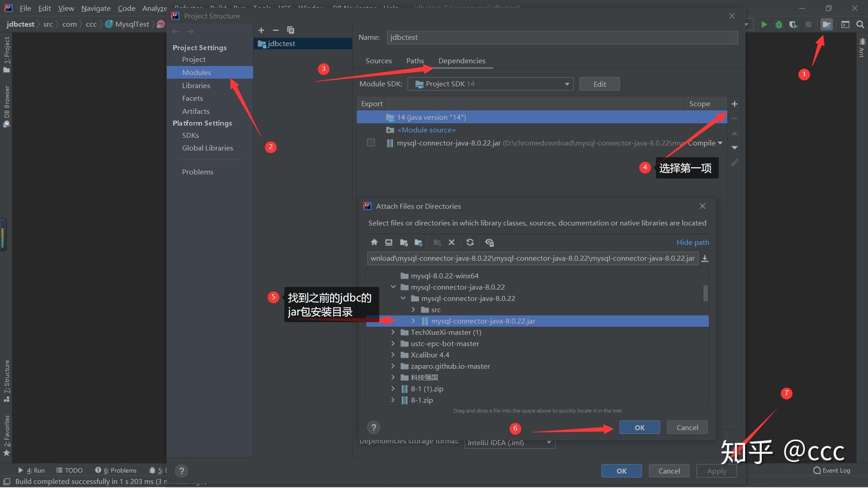
Task: Open the DB Browser side panel
Action: [6, 106]
